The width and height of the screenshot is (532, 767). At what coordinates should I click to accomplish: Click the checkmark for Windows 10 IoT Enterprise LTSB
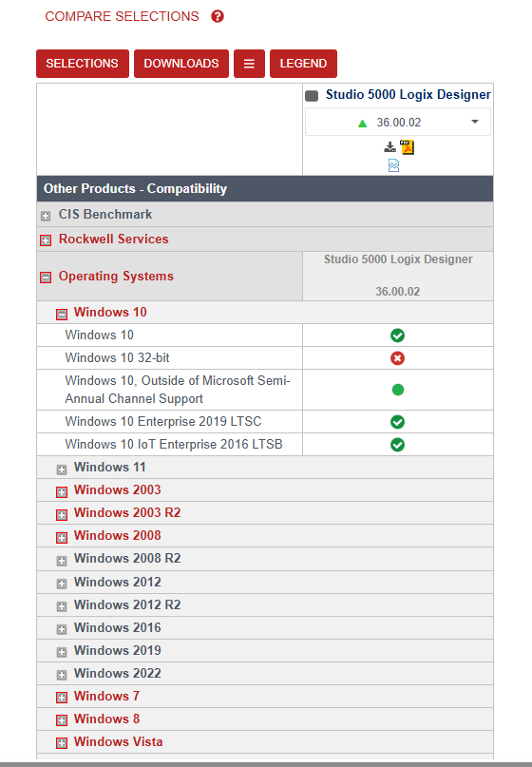click(397, 445)
